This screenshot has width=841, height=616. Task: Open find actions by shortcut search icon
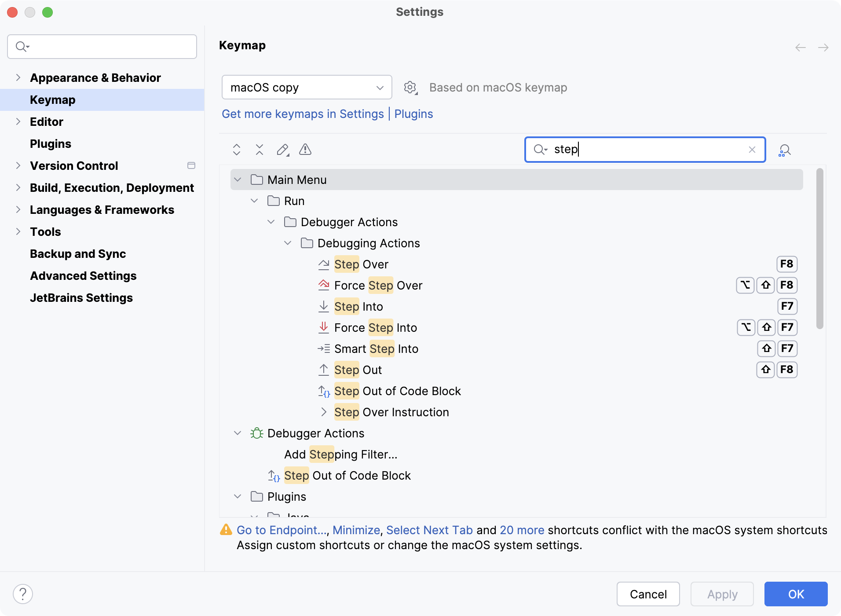click(x=785, y=150)
